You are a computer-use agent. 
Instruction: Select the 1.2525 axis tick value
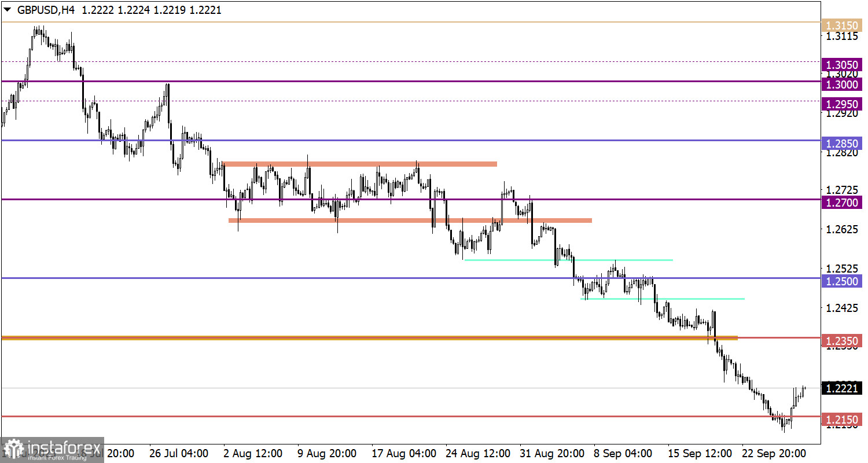tap(842, 269)
